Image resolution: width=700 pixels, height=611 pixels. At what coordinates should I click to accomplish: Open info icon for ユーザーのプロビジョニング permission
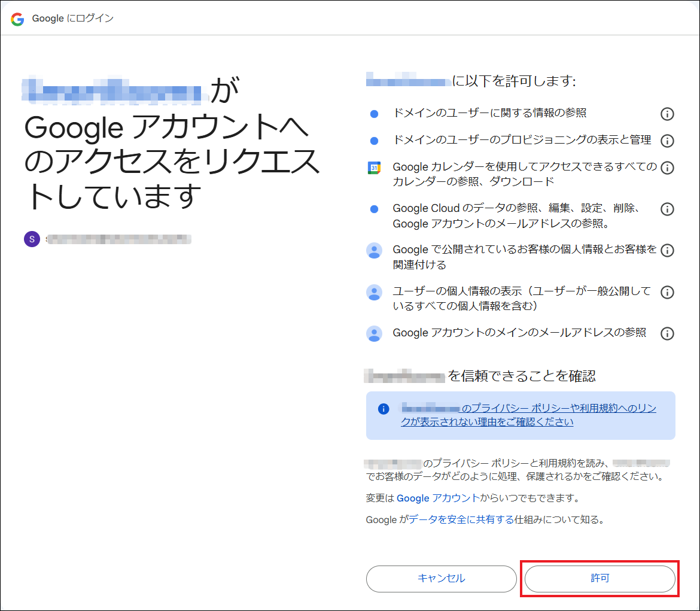coord(667,141)
